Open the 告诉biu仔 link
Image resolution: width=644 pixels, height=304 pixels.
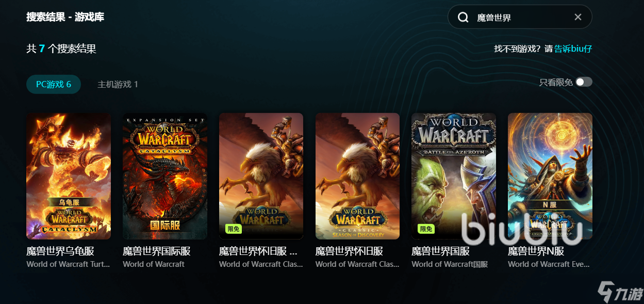[573, 49]
